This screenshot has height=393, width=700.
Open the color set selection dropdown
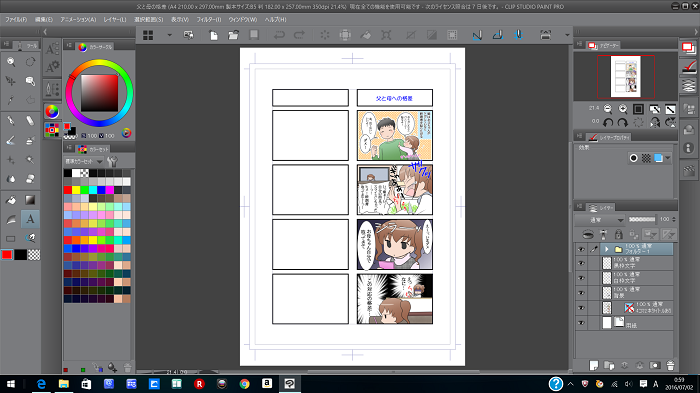click(84, 161)
